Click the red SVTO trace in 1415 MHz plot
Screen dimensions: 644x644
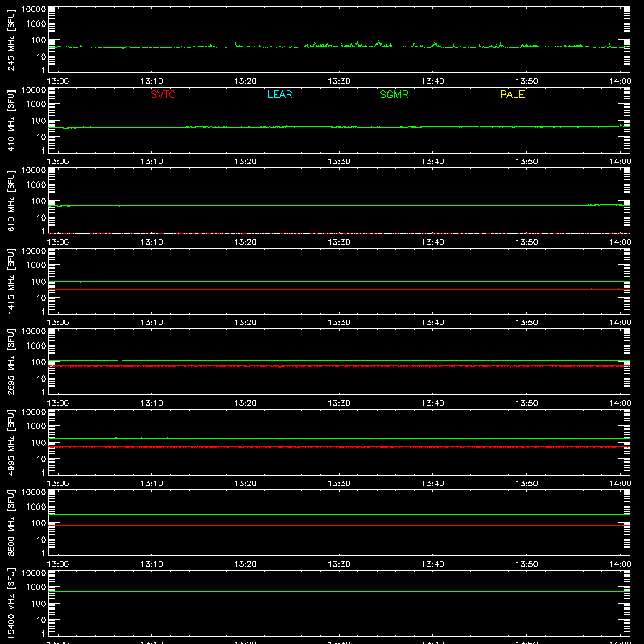[x=339, y=290]
